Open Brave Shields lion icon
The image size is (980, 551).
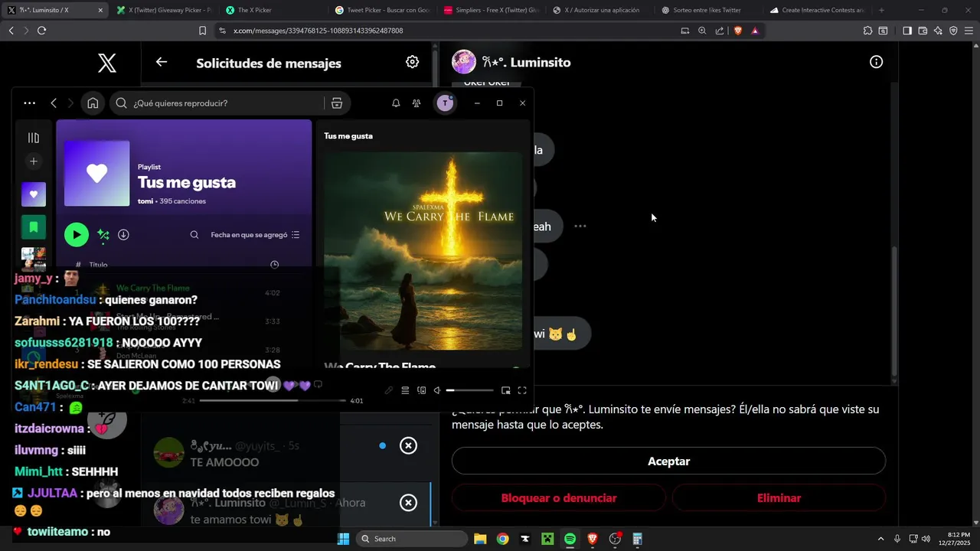[x=738, y=31]
